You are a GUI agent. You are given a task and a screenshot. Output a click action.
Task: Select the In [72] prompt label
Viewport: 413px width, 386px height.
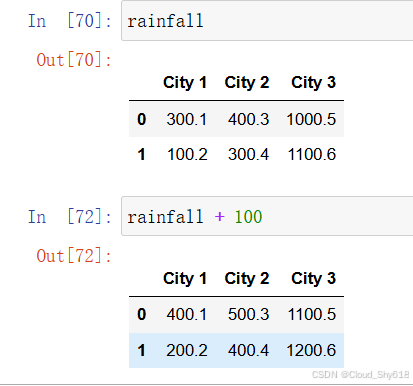coord(70,217)
